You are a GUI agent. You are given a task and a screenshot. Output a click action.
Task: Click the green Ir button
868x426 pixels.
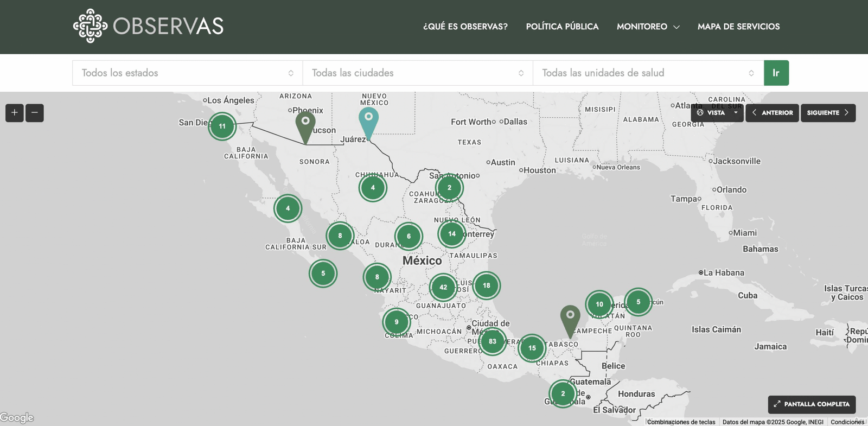pyautogui.click(x=776, y=73)
